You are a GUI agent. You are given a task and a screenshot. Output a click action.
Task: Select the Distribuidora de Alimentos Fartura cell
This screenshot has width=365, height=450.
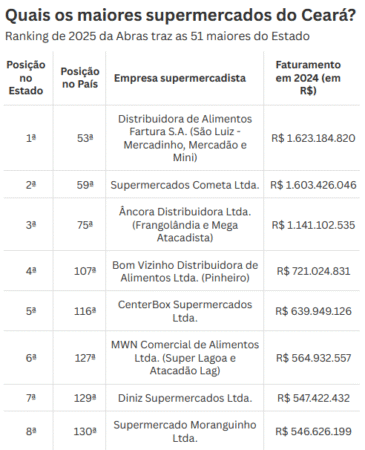[x=185, y=138]
